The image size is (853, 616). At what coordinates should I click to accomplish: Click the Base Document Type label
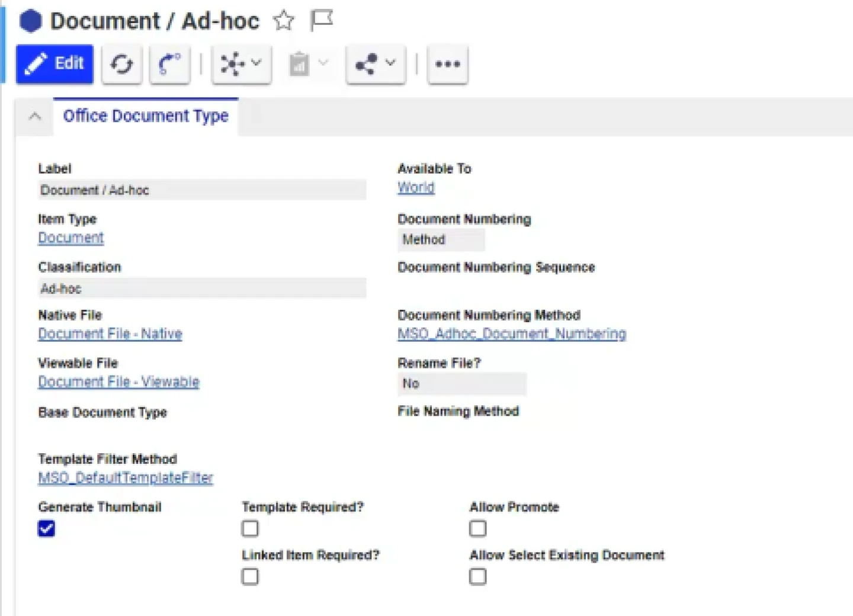point(102,412)
